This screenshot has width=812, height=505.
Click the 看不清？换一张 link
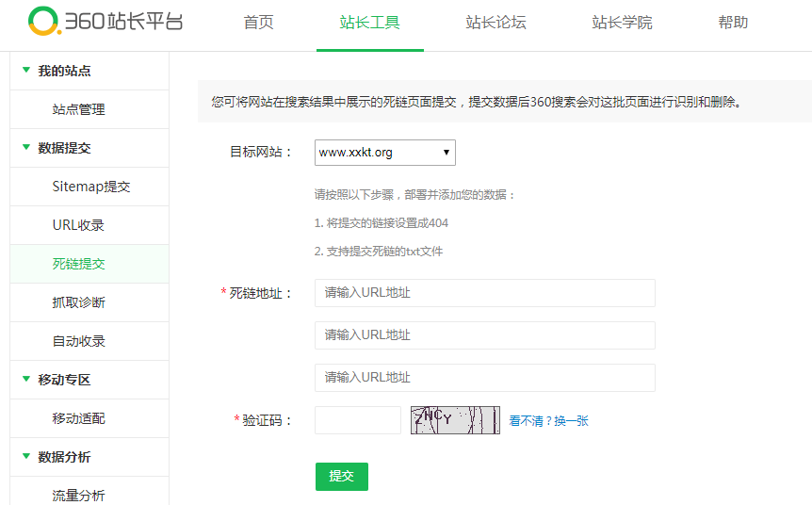548,420
